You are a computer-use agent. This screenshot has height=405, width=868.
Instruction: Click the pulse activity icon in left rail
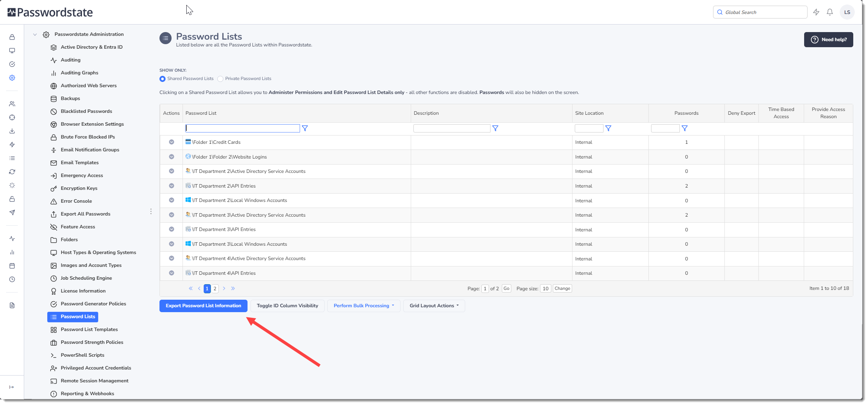(12, 239)
